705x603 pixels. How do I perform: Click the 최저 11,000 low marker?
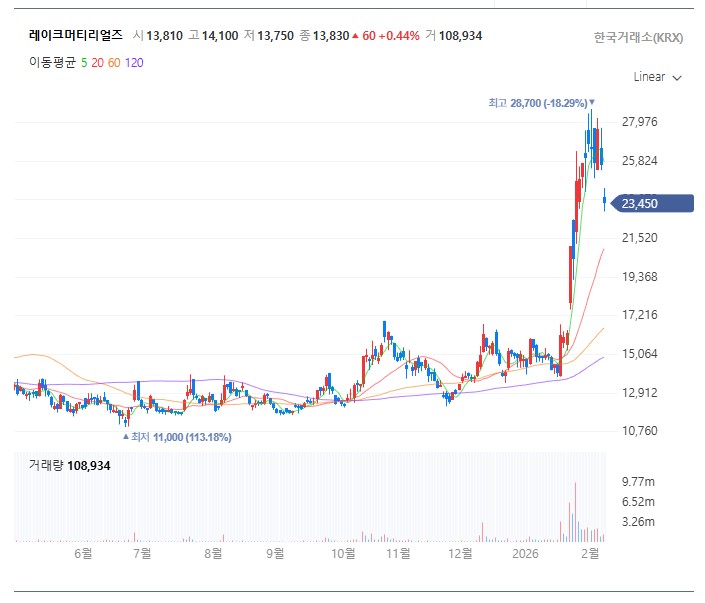pyautogui.click(x=177, y=437)
